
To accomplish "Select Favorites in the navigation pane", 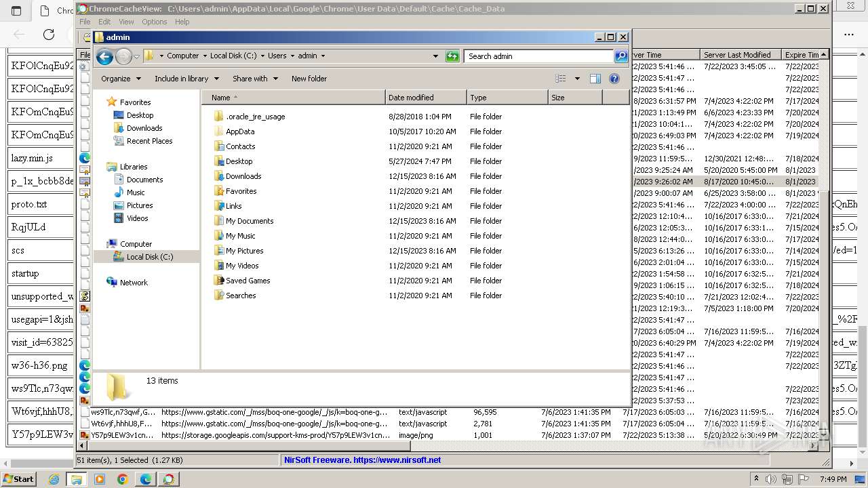I will [135, 102].
